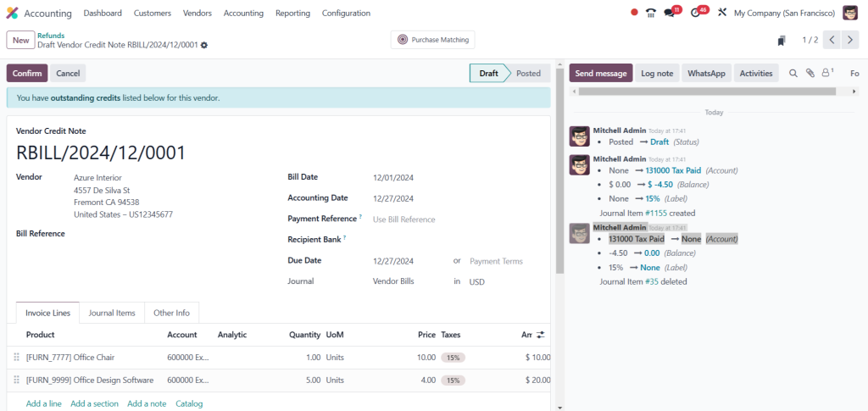Switch to Invoice Lines tab
This screenshot has width=868, height=411.
(x=47, y=313)
